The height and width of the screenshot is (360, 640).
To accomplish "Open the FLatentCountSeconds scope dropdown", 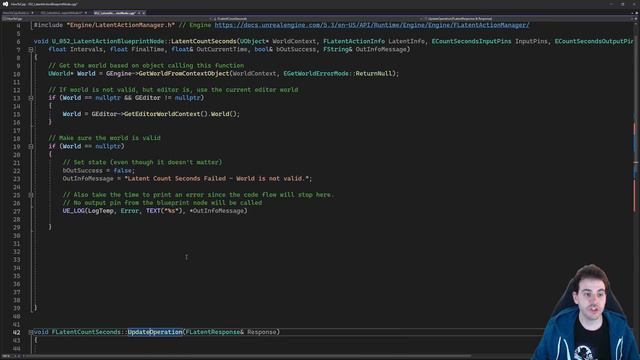I will (x=316, y=19).
